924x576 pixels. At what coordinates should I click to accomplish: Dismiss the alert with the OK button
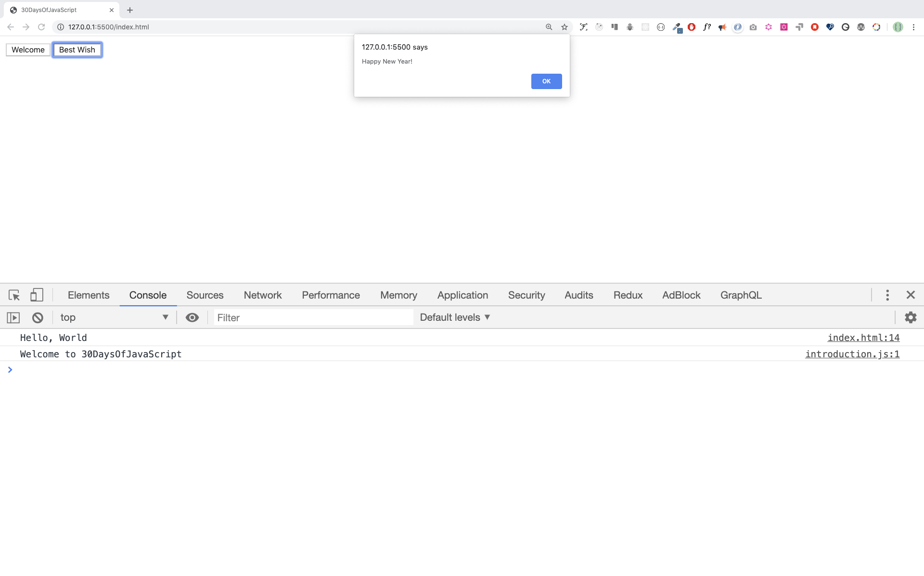[x=546, y=81]
